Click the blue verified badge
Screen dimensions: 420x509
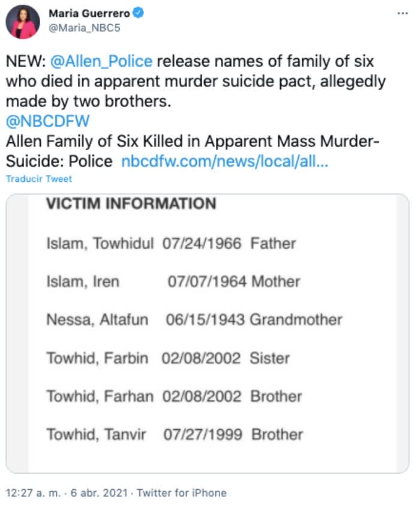pyautogui.click(x=137, y=13)
